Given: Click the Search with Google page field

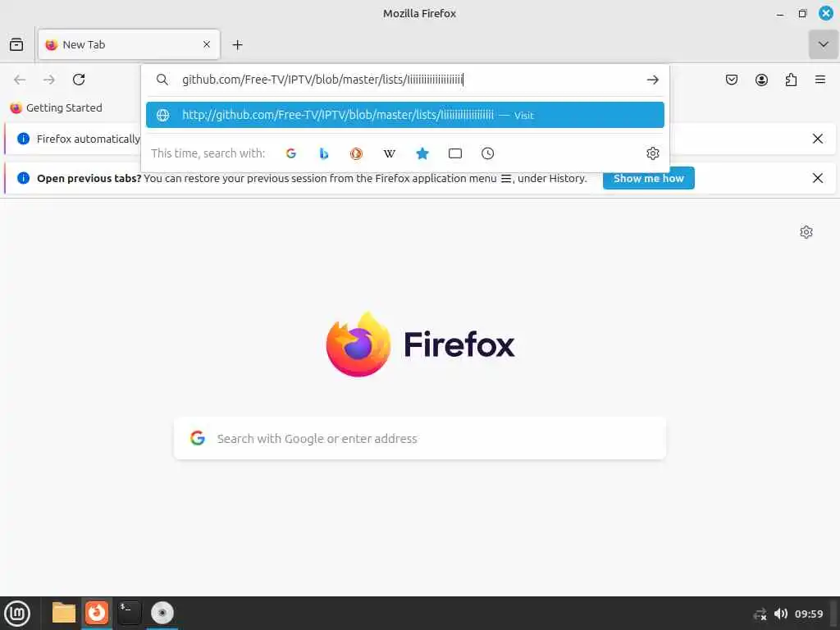Looking at the screenshot, I should pyautogui.click(x=420, y=439).
